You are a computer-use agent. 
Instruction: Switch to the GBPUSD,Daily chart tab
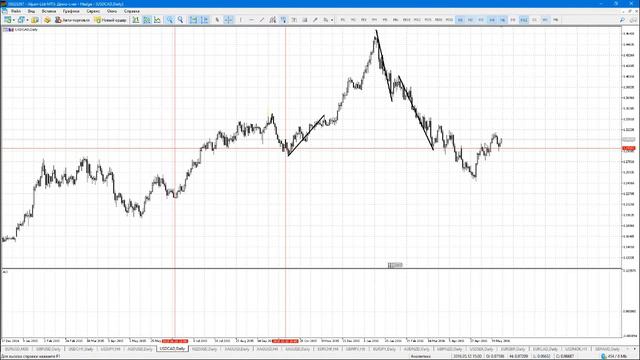tap(48, 349)
